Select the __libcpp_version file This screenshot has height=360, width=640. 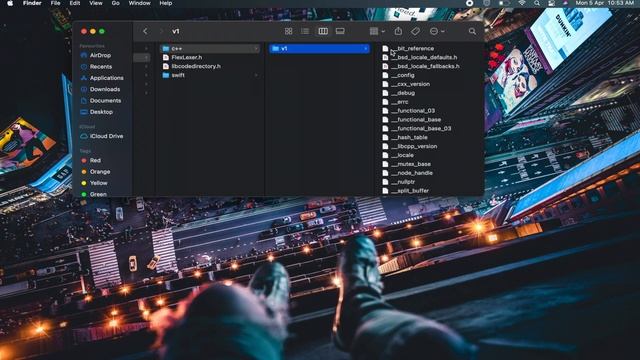click(x=414, y=147)
